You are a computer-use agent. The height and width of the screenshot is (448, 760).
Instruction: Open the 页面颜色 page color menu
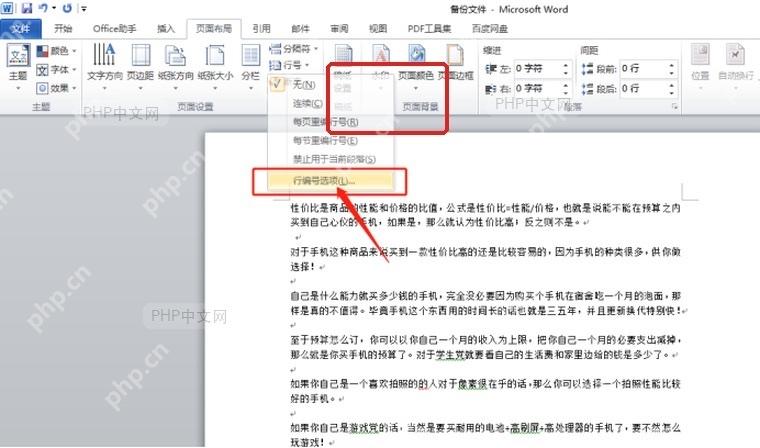click(415, 67)
